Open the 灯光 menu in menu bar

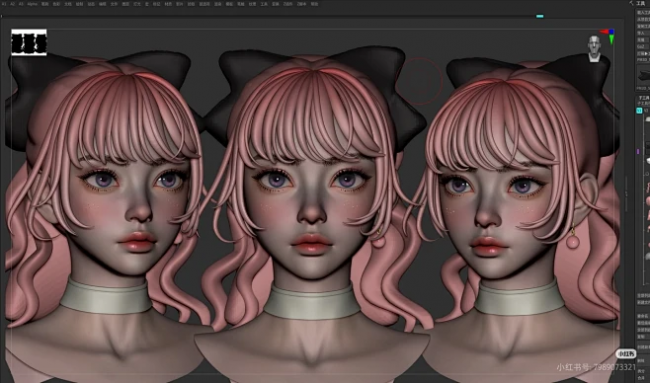click(x=136, y=4)
